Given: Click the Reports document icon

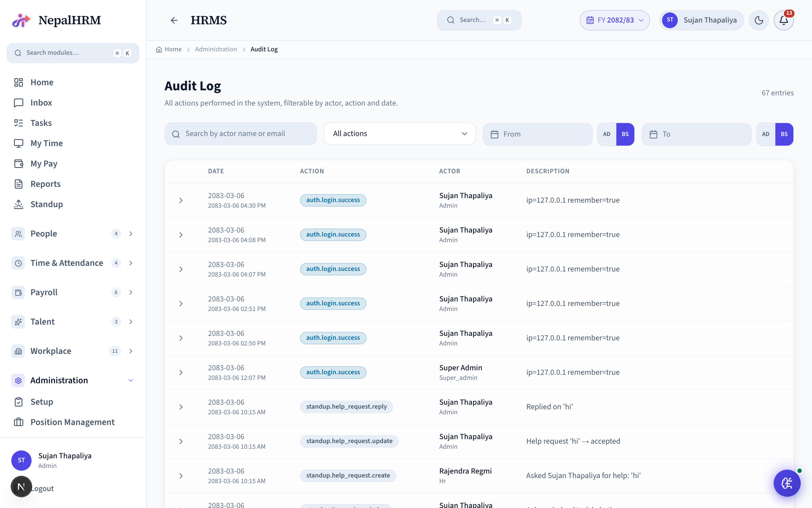Looking at the screenshot, I should pyautogui.click(x=18, y=184).
